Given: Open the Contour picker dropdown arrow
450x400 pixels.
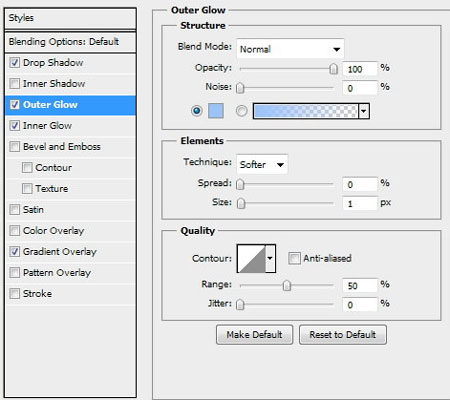Looking at the screenshot, I should pos(270,258).
